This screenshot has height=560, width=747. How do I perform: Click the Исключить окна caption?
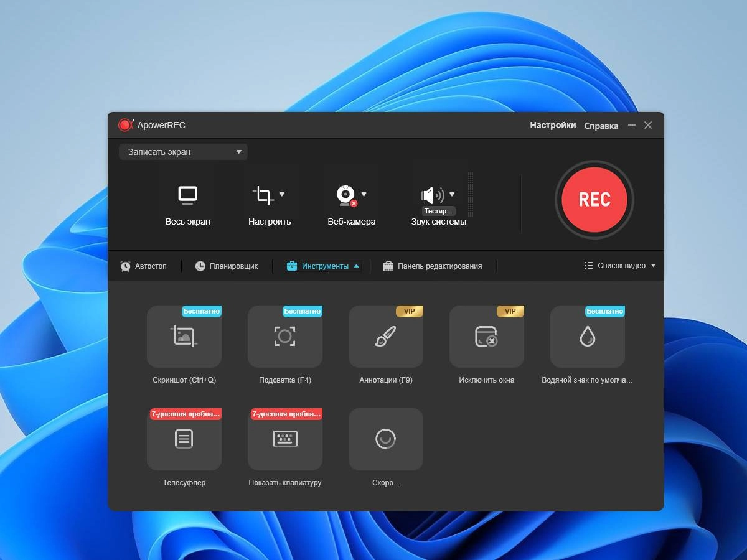pos(487,380)
